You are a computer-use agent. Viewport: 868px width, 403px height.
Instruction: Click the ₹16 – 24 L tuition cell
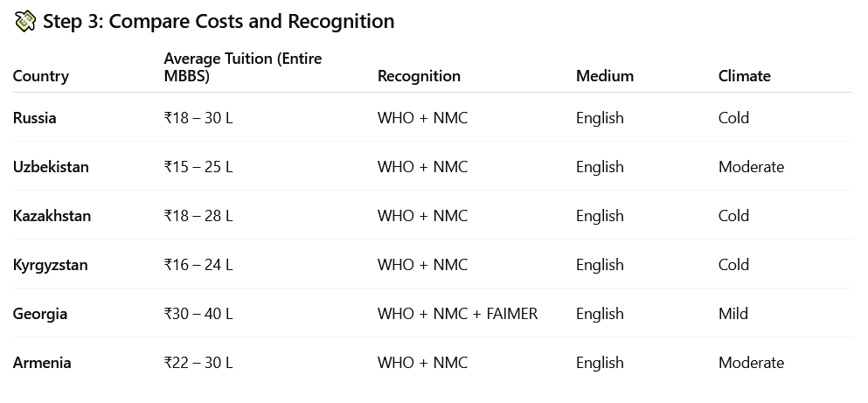pyautogui.click(x=198, y=265)
